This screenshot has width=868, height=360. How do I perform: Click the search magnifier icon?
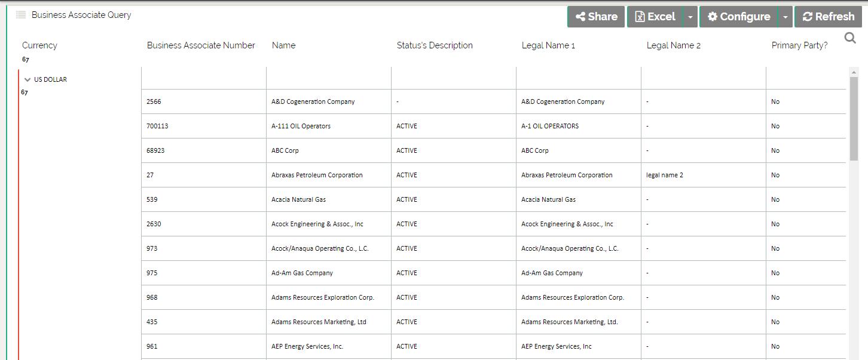tap(849, 39)
